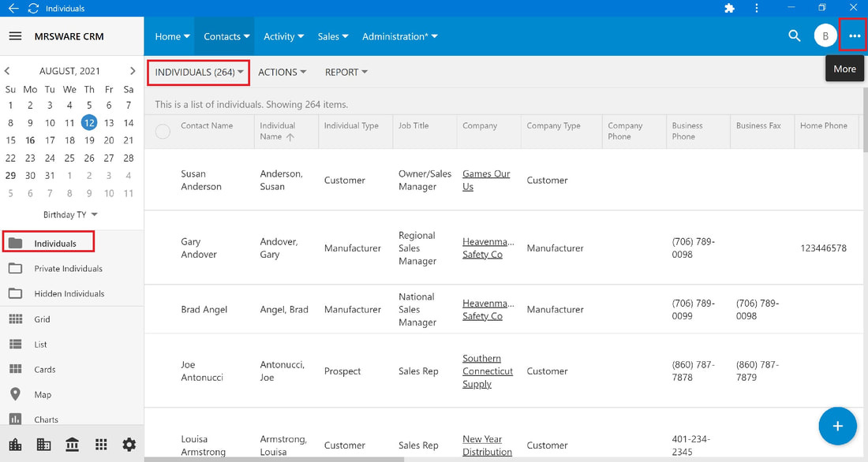Go to next month in calendar

point(133,71)
